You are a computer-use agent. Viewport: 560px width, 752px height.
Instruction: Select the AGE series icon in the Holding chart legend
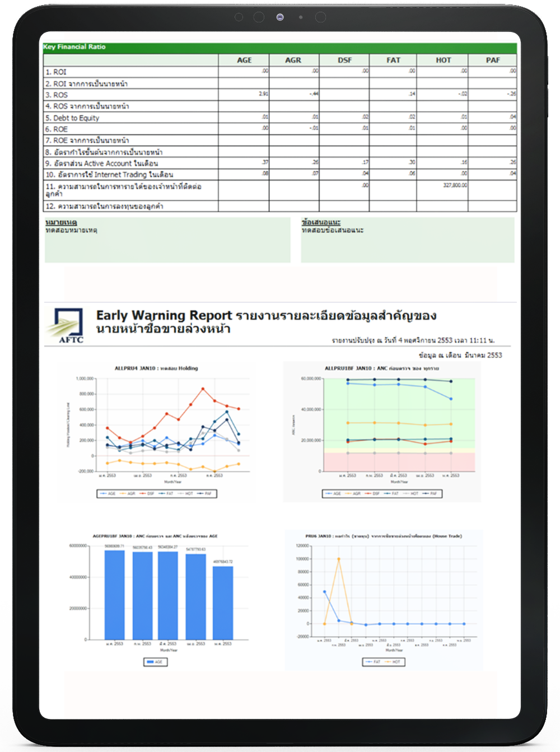[104, 494]
